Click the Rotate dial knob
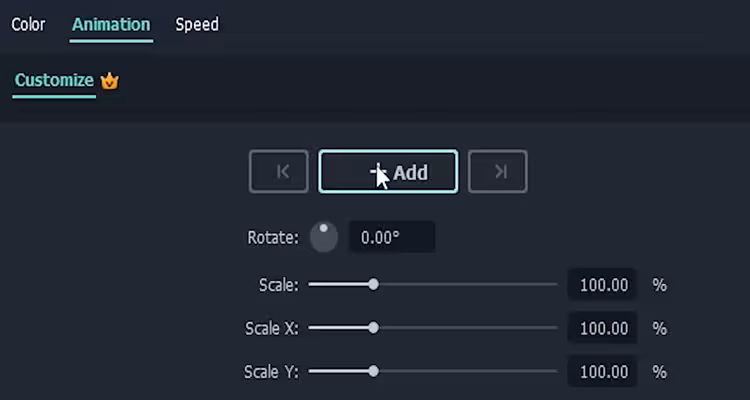This screenshot has width=750, height=400. point(323,238)
